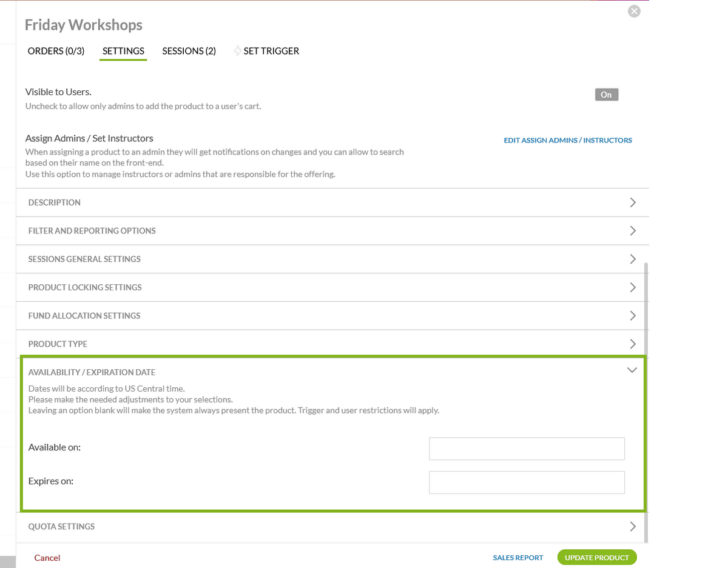Expand Sessions General Settings chevron
The width and height of the screenshot is (728, 568).
coord(632,259)
